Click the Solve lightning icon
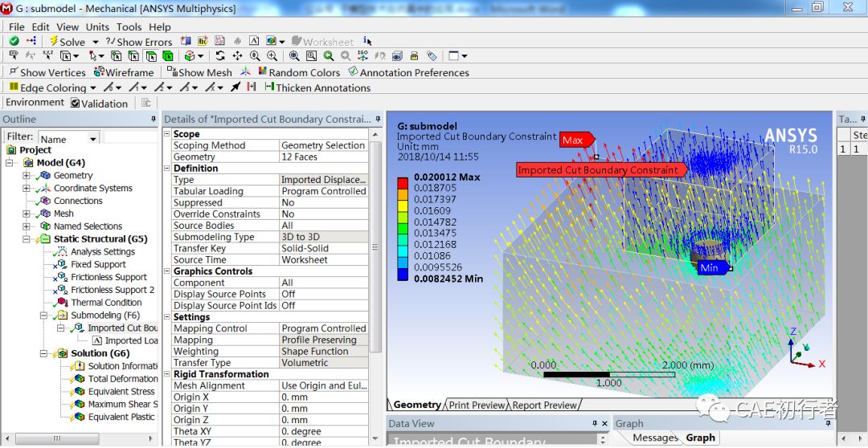 54,42
